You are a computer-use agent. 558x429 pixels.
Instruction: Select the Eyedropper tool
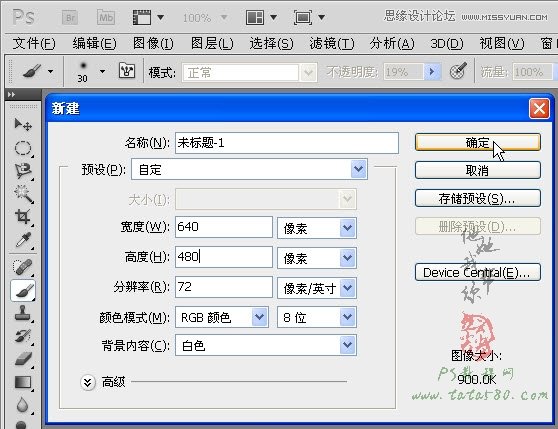[x=23, y=240]
